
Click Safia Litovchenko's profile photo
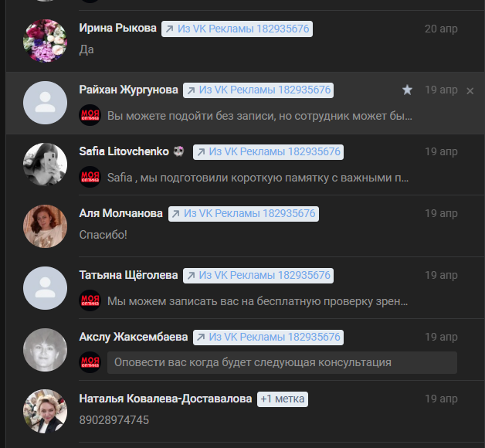pos(45,165)
